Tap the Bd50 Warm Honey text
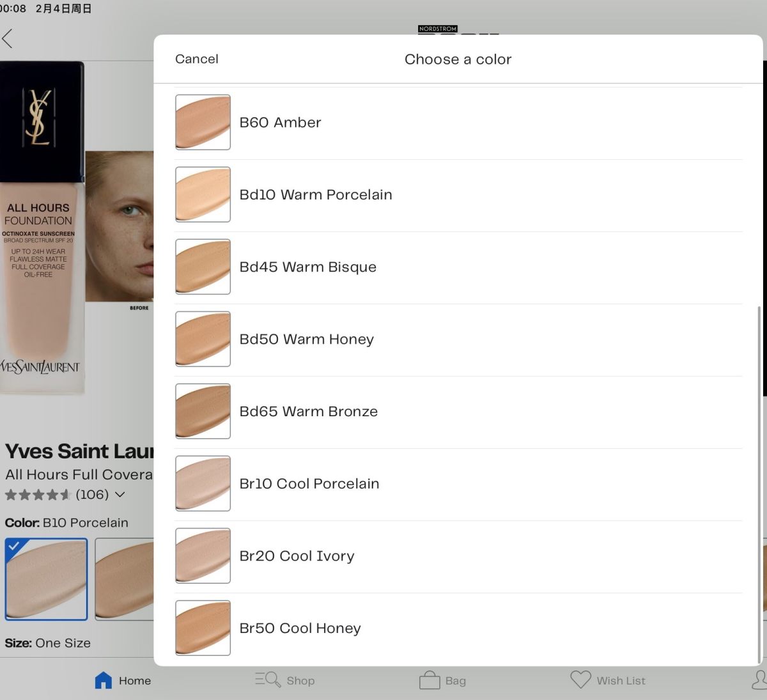 [307, 339]
